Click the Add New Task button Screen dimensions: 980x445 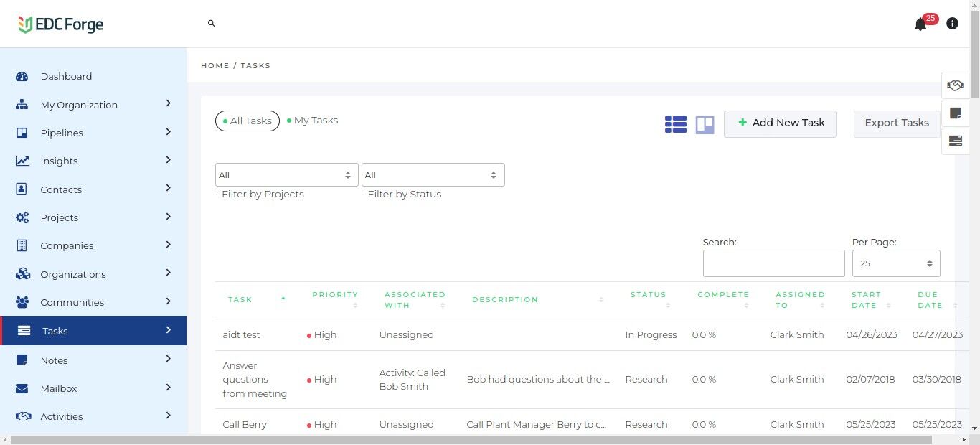tap(780, 123)
